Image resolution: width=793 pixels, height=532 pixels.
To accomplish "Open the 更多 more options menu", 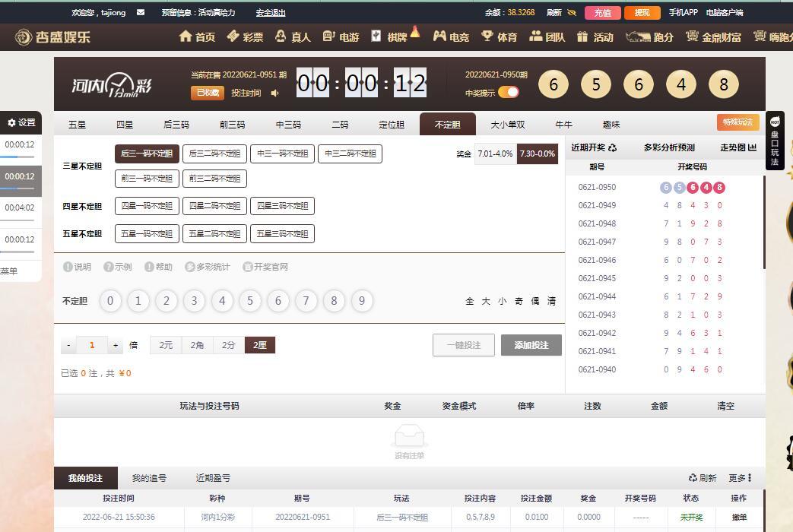I will click(740, 478).
